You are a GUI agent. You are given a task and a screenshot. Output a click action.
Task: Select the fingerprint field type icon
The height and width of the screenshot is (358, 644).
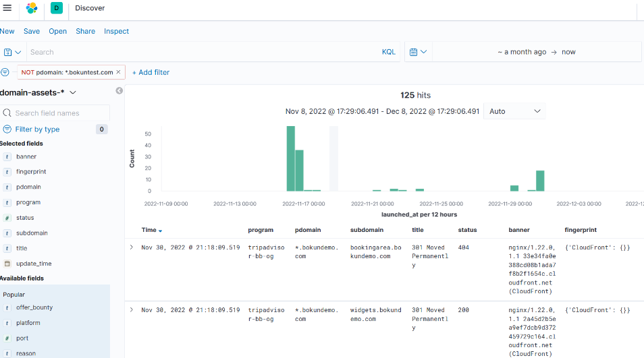tap(7, 172)
